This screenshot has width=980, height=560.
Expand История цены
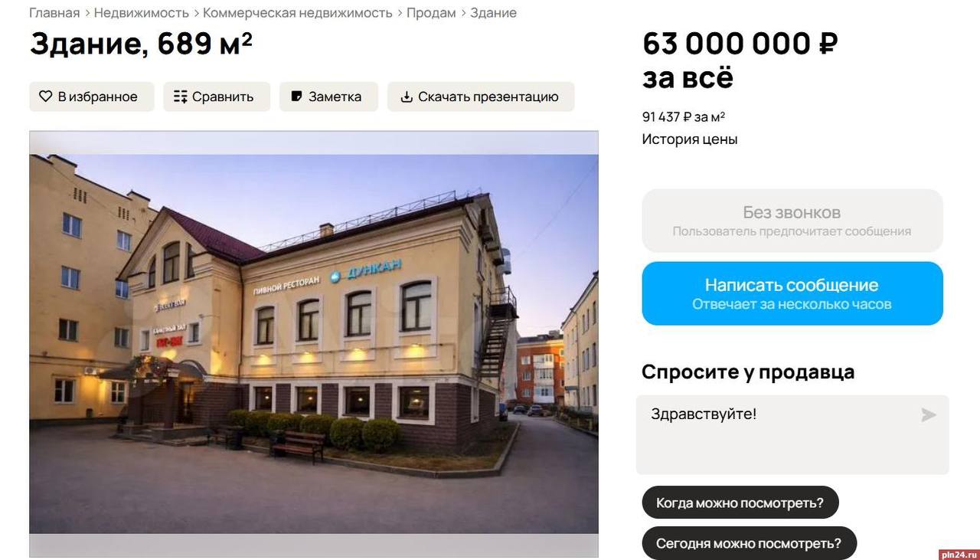tap(690, 139)
